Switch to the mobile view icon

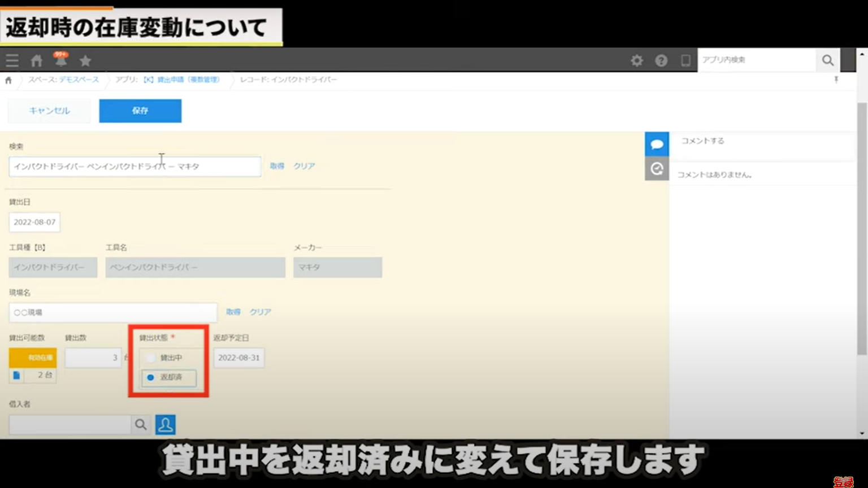(x=685, y=60)
